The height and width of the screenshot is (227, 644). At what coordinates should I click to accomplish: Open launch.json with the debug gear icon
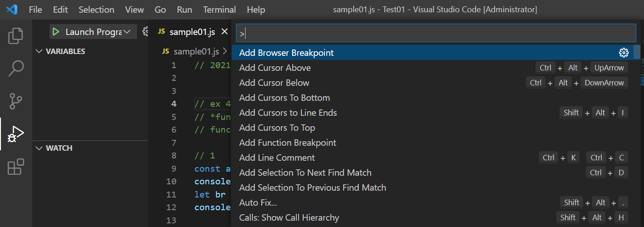pos(145,32)
